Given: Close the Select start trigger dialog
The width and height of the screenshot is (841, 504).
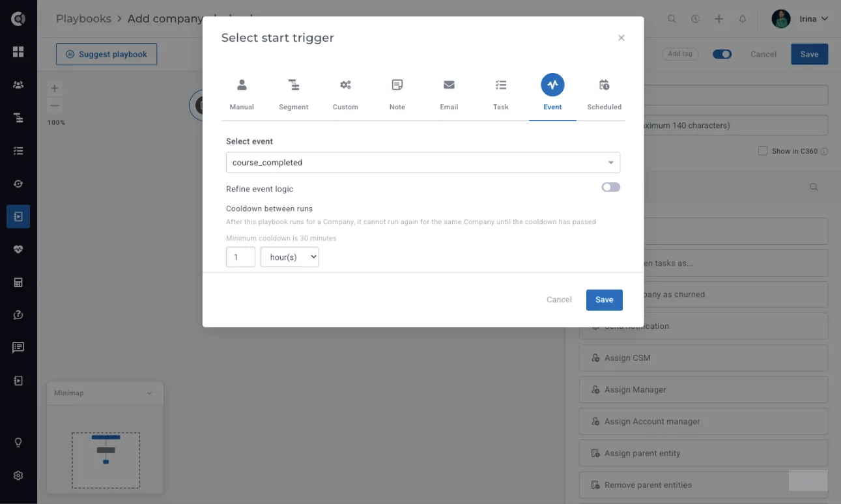Looking at the screenshot, I should tap(621, 38).
